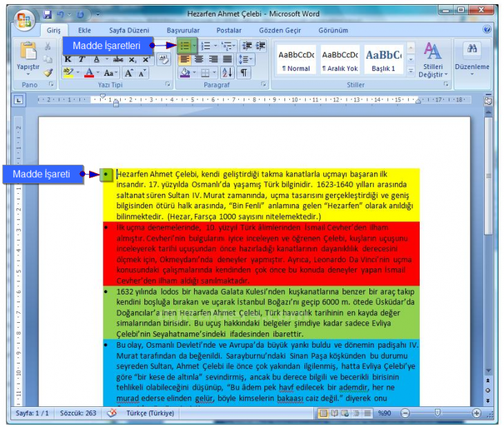Grow the font size
This screenshot has width=504, height=427.
[129, 73]
